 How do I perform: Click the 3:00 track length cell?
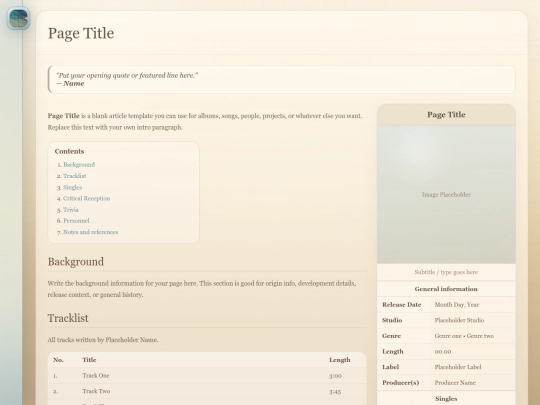(335, 376)
